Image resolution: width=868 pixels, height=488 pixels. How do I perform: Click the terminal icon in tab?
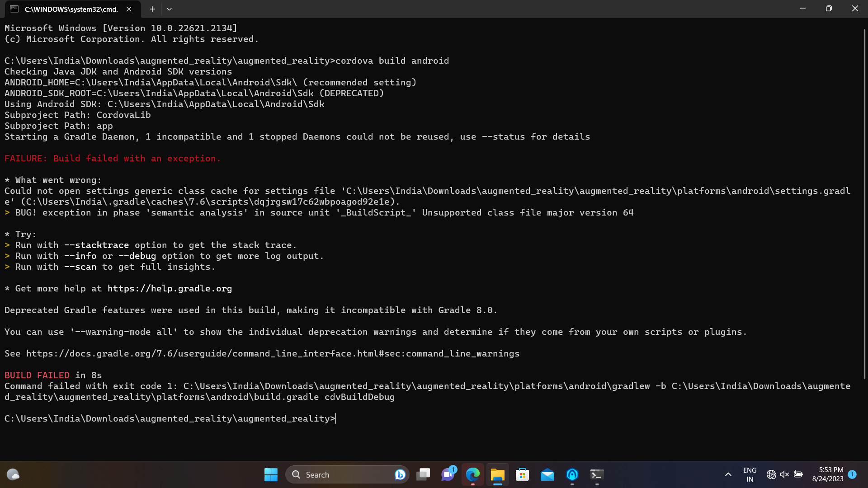[x=14, y=9]
